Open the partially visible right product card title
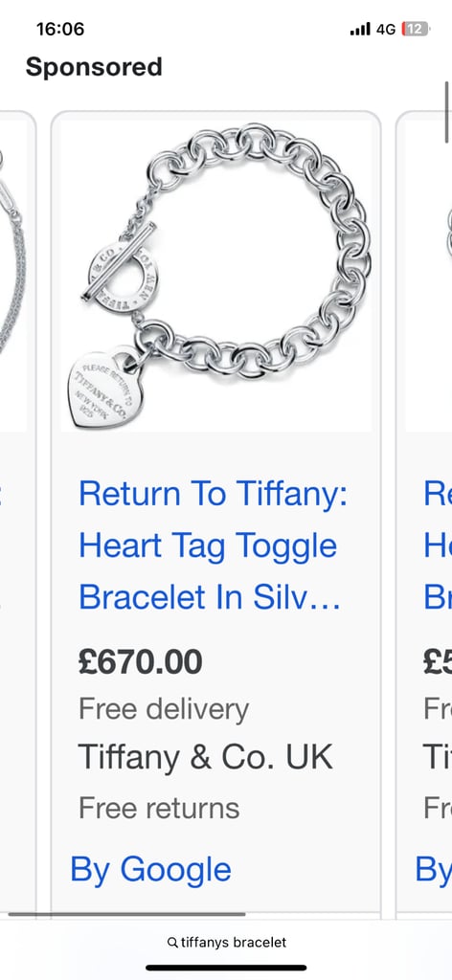452x980 pixels. [438, 545]
